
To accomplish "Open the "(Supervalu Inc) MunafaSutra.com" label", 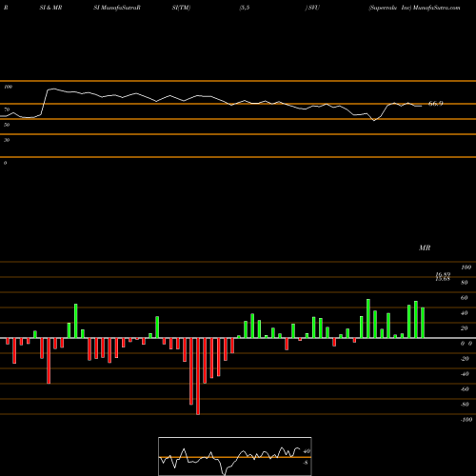I will (414, 8).
